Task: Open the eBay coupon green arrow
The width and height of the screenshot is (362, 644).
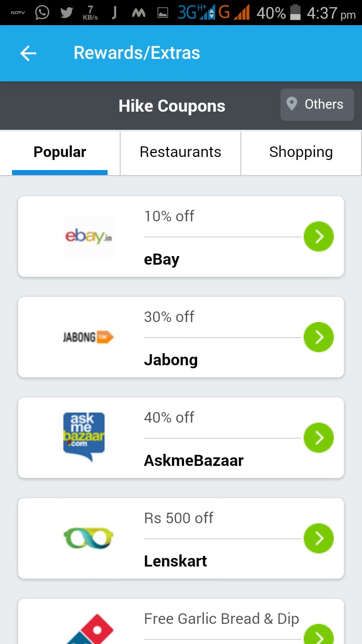Action: 319,236
